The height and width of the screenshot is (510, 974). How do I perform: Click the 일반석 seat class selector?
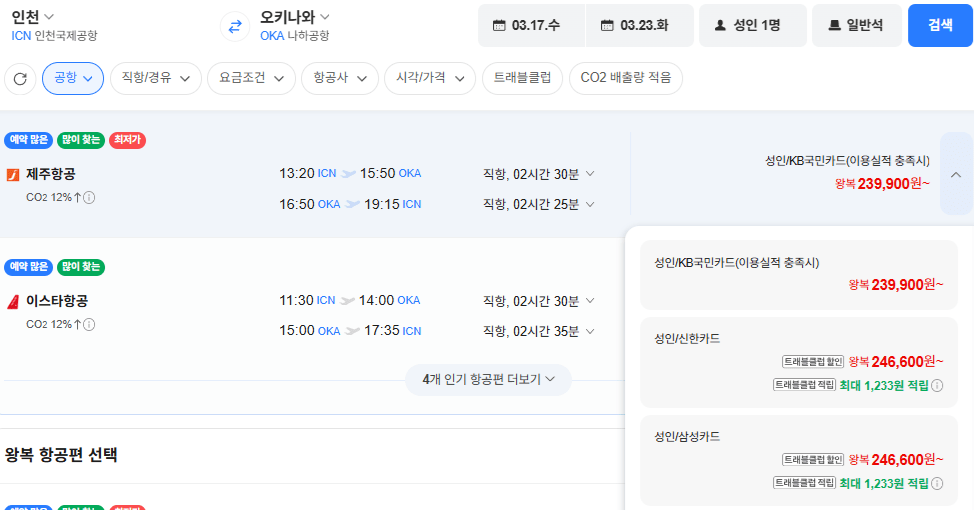(857, 25)
